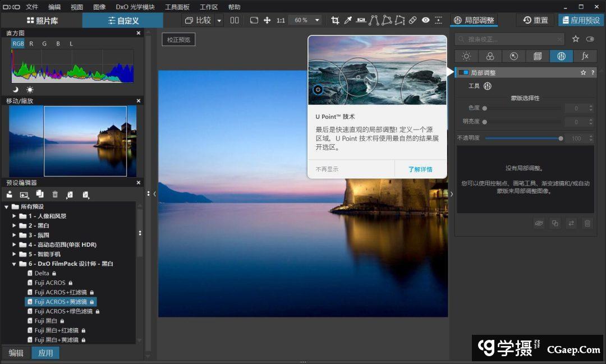Switch to the 照片库 tab
Image resolution: width=606 pixels, height=364 pixels.
(x=42, y=20)
